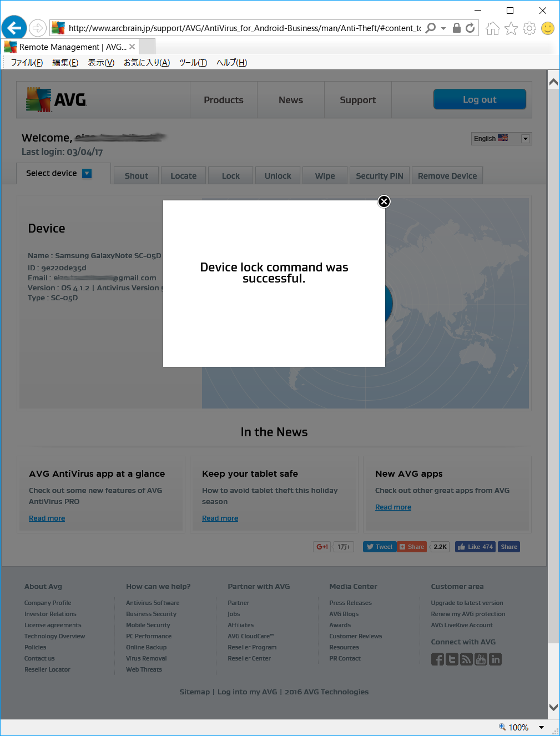Open AVG's Twitter icon in footer

point(452,659)
